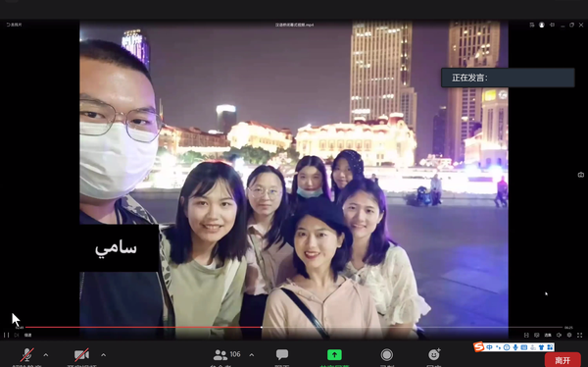Open video player settings gear
The height and width of the screenshot is (367, 588).
(569, 335)
